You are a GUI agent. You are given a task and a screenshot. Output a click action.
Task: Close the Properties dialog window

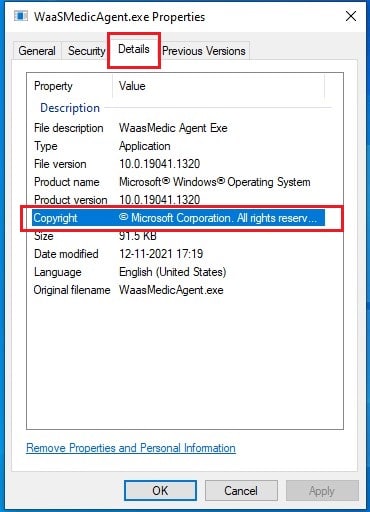[351, 16]
